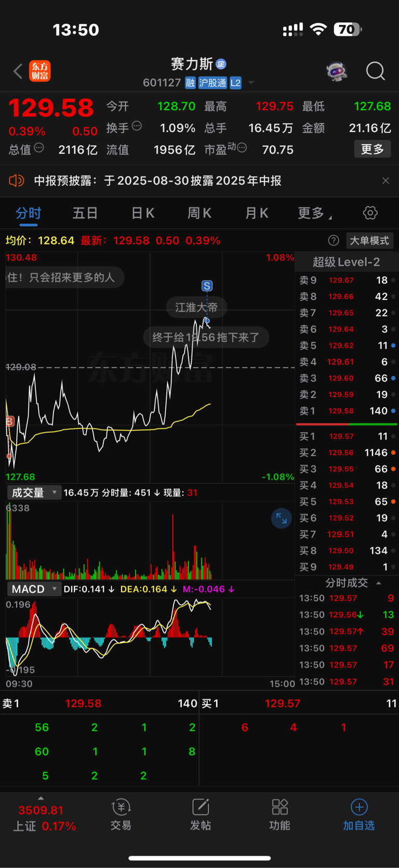Open the MACD indicator dropdown
The image size is (399, 868).
34,589
